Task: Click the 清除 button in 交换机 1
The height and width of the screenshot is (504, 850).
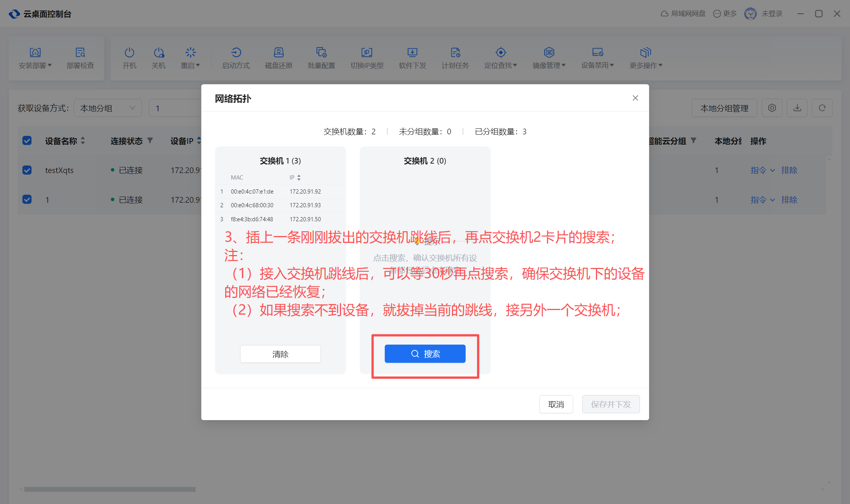Action: (280, 354)
